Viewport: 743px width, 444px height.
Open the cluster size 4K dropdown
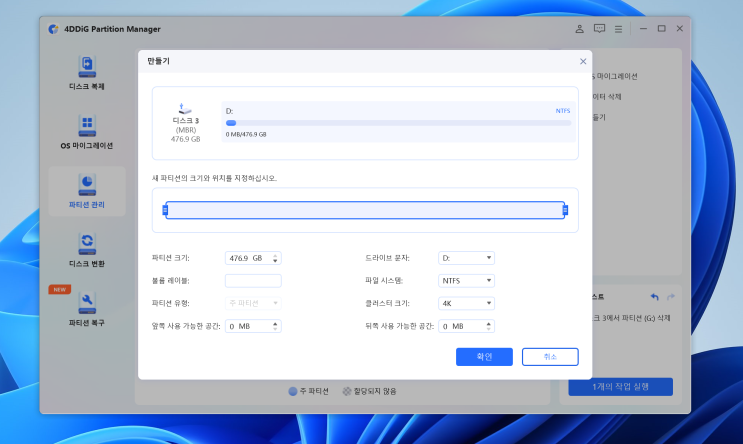[466, 303]
